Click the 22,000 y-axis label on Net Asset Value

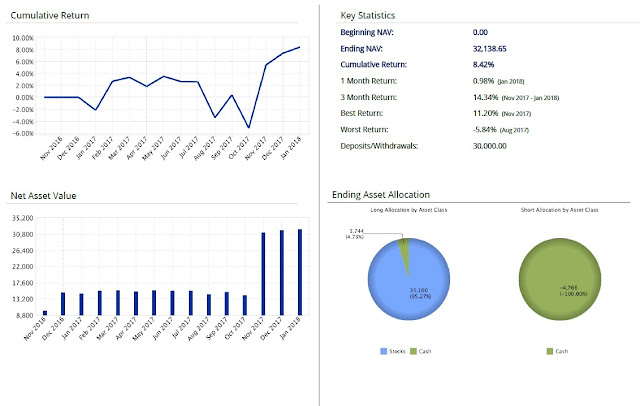click(23, 266)
